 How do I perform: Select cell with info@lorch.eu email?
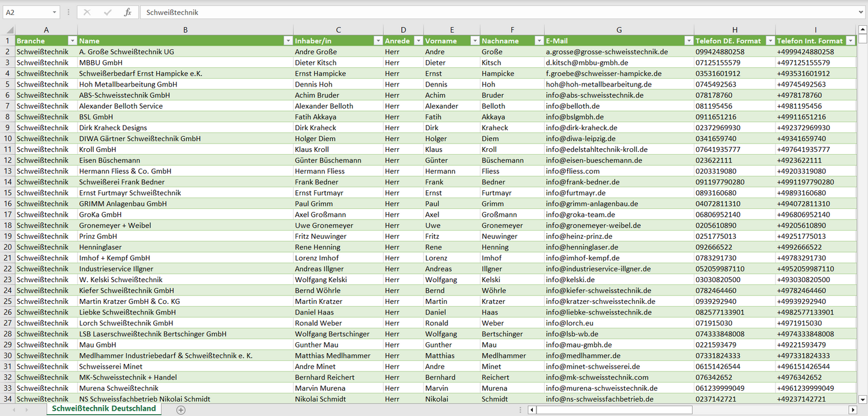click(x=619, y=323)
